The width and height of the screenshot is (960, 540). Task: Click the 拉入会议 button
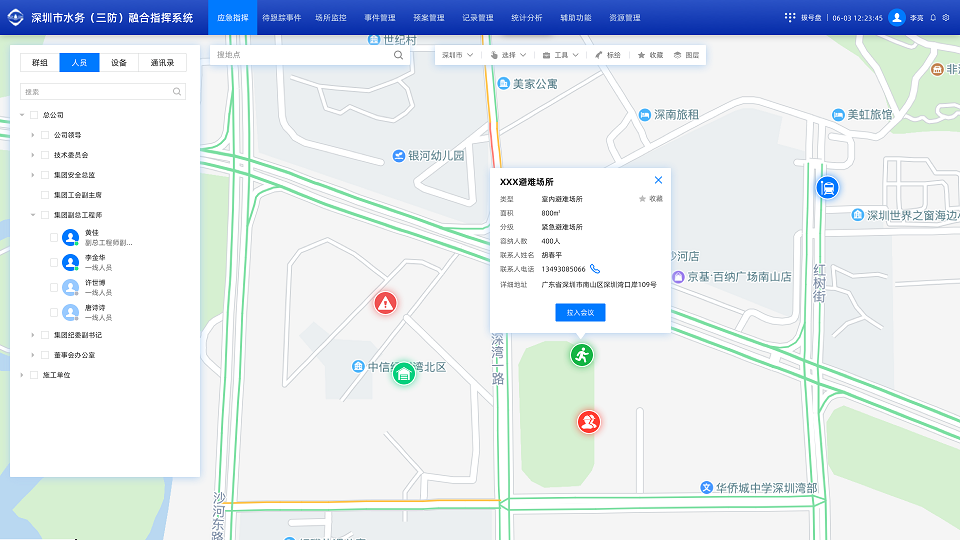[x=580, y=312]
